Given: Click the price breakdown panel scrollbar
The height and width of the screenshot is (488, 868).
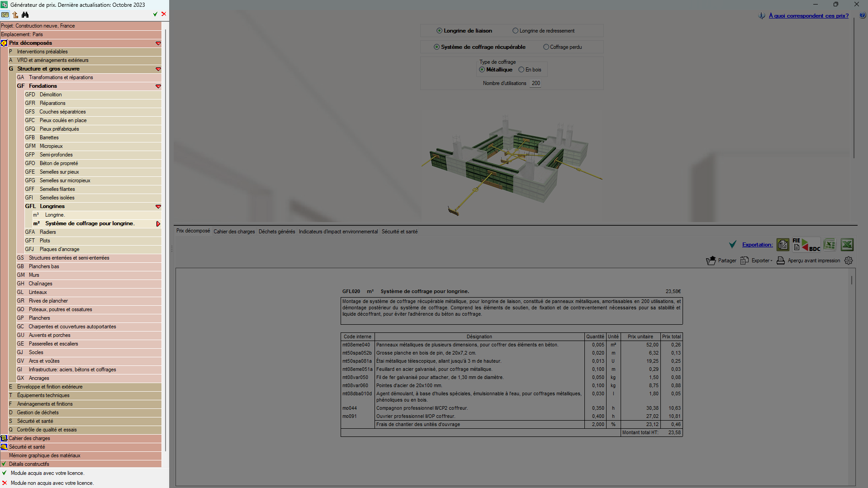Looking at the screenshot, I should click(852, 280).
